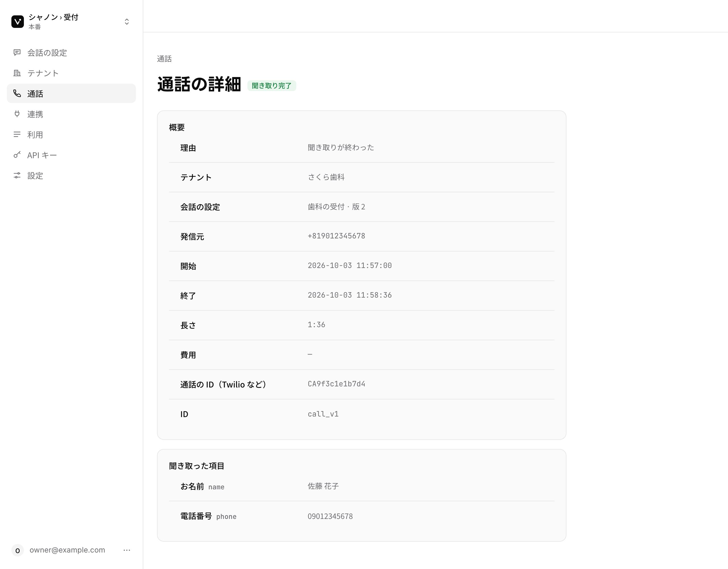Viewport: 728px width, 569px height.
Task: Click the 費用 row label
Action: pyautogui.click(x=188, y=355)
